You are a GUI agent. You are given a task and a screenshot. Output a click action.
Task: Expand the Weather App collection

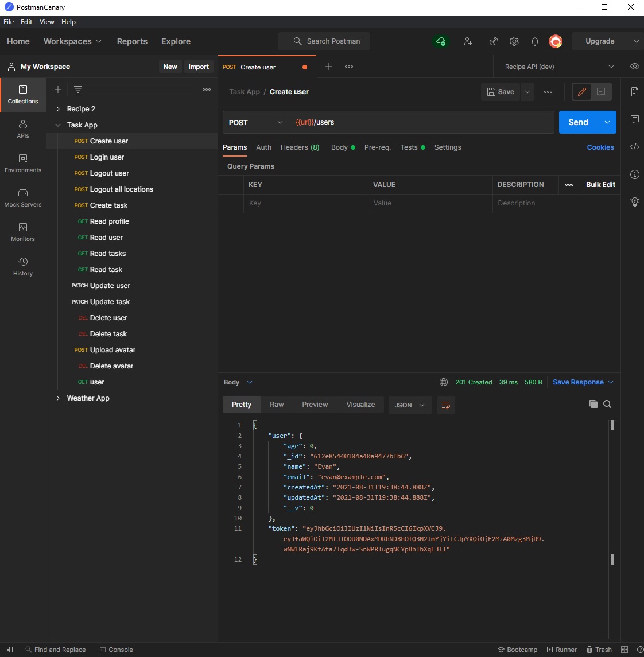(x=58, y=398)
